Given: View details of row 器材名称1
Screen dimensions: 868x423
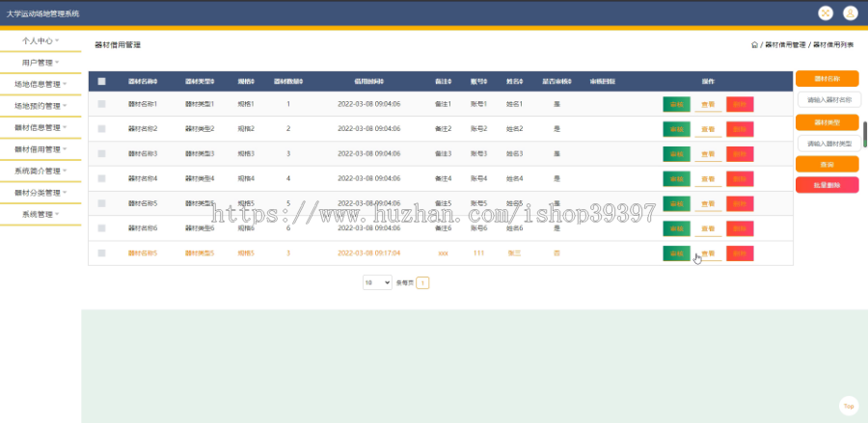Looking at the screenshot, I should click(708, 104).
